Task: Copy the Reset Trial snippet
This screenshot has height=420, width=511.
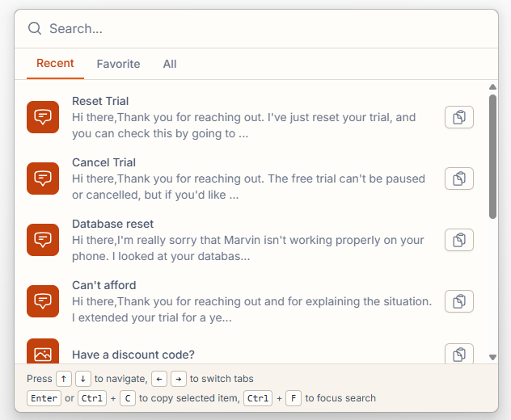Action: pos(459,117)
